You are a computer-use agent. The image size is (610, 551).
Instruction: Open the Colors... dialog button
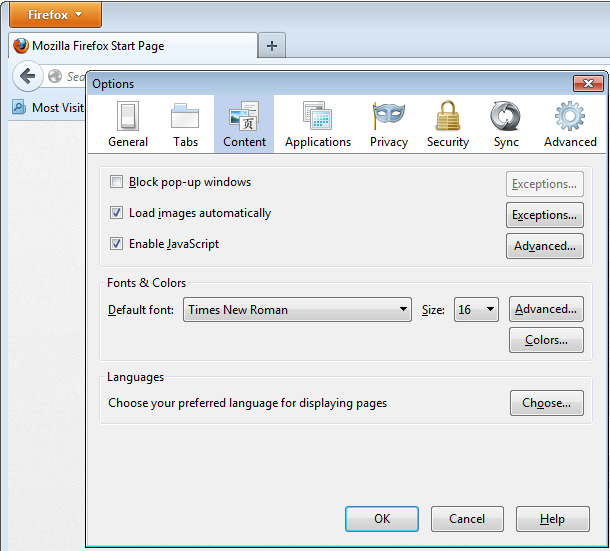pos(546,340)
